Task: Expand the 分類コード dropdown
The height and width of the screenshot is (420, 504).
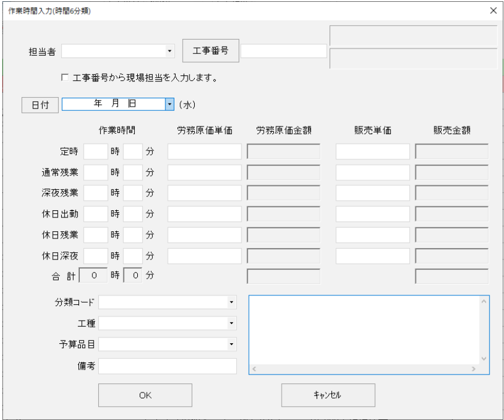Action: tap(231, 303)
